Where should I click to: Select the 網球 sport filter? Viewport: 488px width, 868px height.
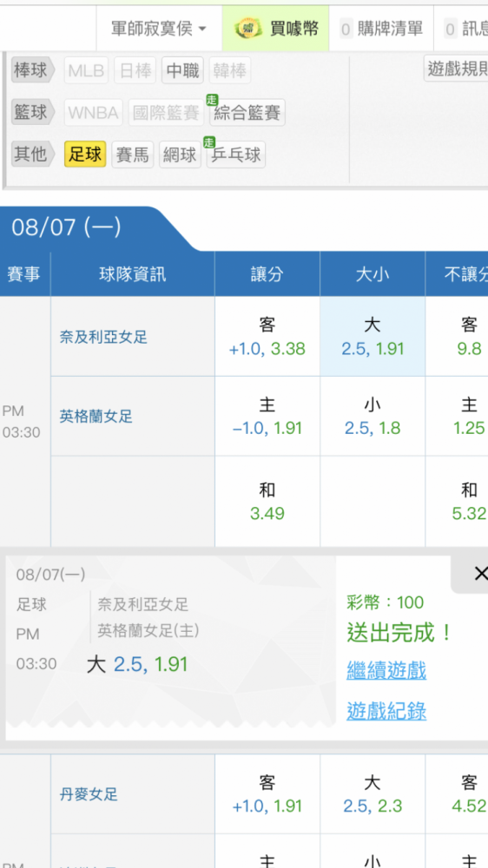click(x=180, y=155)
